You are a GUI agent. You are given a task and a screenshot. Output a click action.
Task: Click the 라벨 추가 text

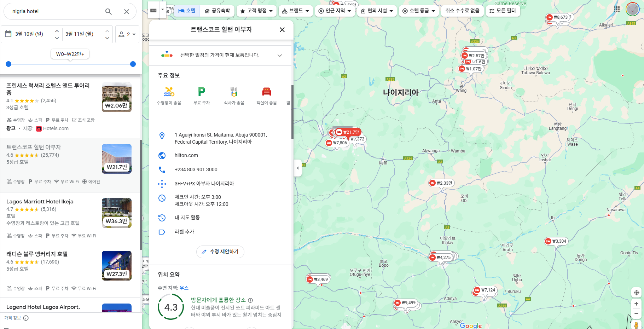(184, 232)
